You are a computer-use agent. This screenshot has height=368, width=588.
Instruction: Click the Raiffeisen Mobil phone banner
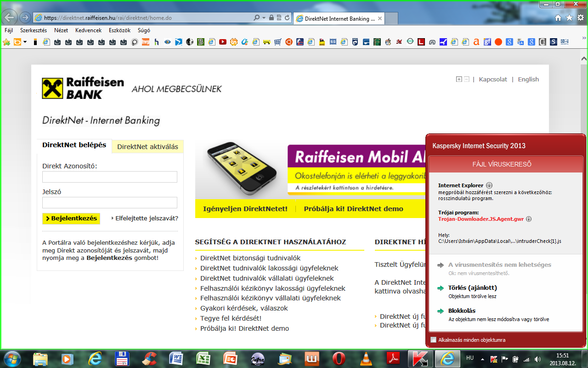coord(310,170)
